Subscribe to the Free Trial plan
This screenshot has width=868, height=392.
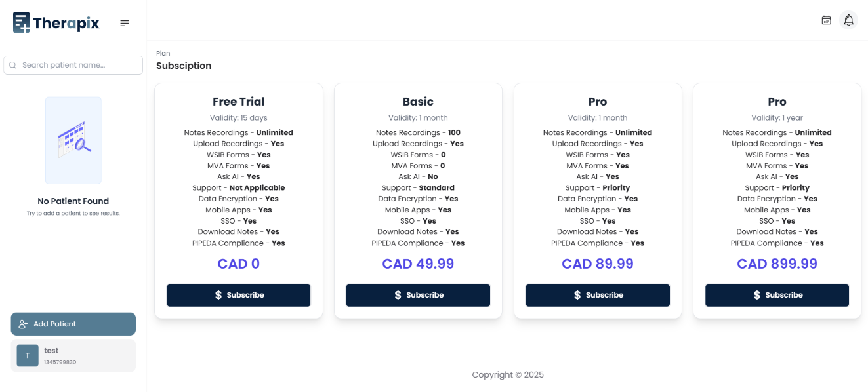pos(238,295)
